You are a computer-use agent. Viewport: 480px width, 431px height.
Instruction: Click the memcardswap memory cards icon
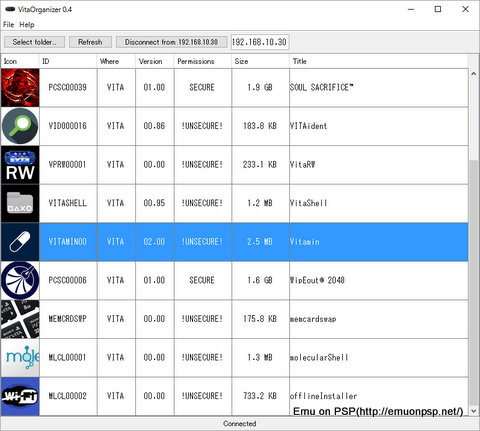(x=20, y=319)
